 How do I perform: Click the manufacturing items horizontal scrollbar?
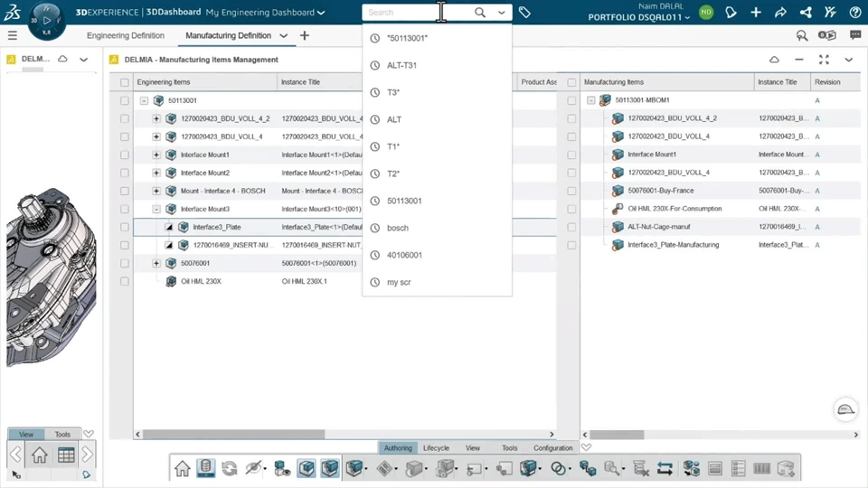[617, 435]
